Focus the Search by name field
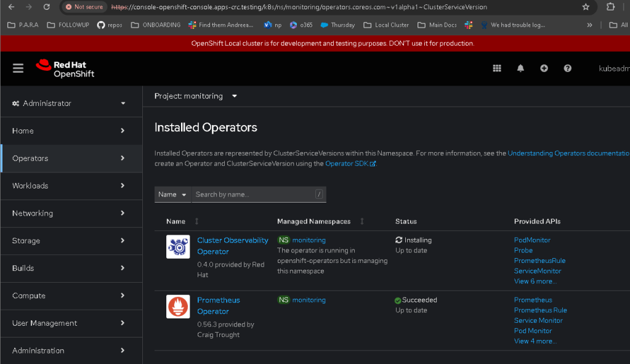 click(x=259, y=195)
